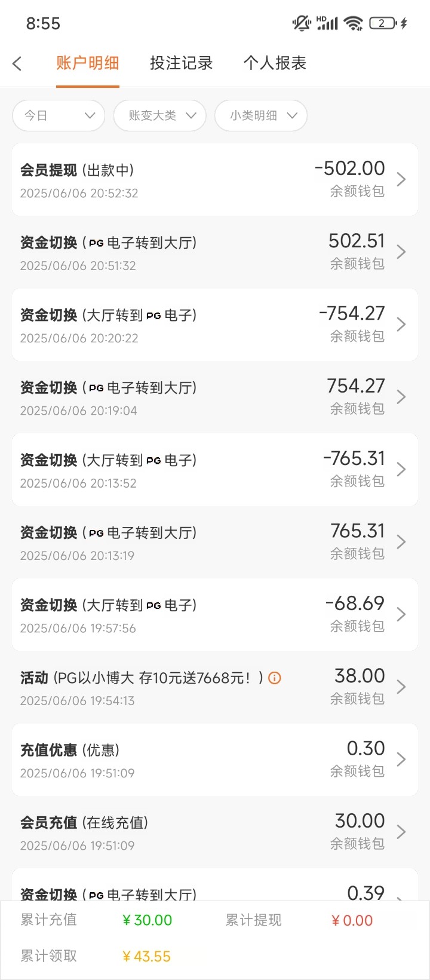The width and height of the screenshot is (430, 980).
Task: Open the 小类明细 filter dropdown
Action: (260, 115)
